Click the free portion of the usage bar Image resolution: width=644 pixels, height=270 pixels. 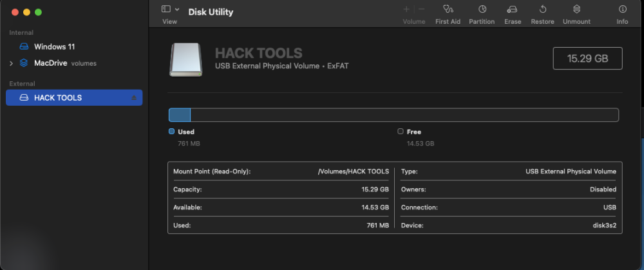(404, 115)
